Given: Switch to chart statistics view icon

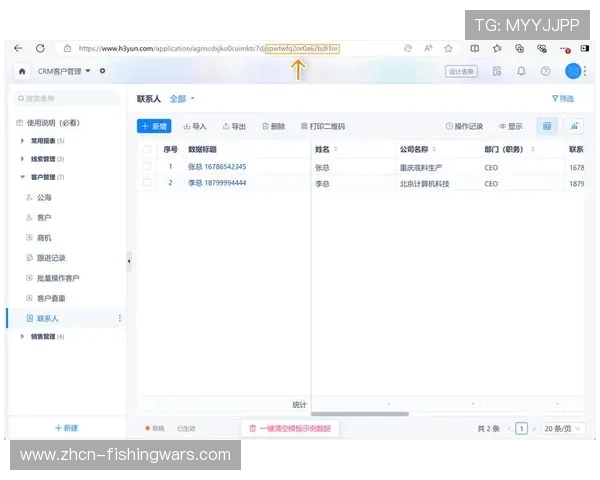Looking at the screenshot, I should click(574, 126).
